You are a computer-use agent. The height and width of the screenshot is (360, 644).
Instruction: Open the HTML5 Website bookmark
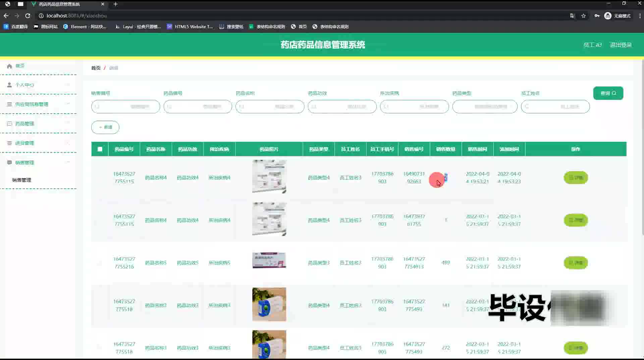(x=190, y=27)
